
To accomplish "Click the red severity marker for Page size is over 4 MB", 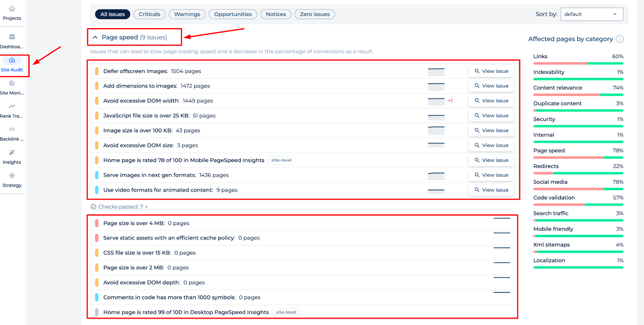I will 97,223.
